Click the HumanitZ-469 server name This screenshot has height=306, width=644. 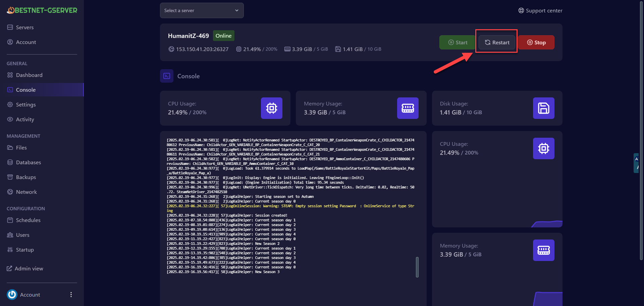click(189, 36)
